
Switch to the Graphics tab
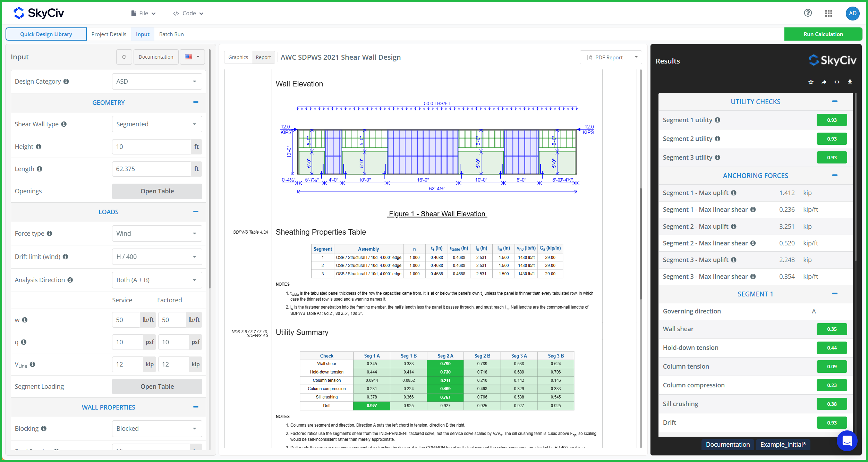[x=238, y=57]
